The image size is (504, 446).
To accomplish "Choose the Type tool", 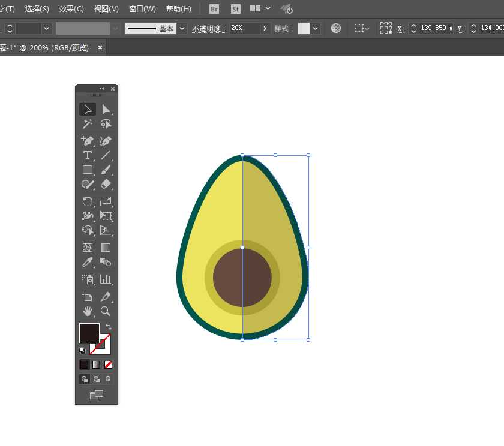I will coord(88,155).
